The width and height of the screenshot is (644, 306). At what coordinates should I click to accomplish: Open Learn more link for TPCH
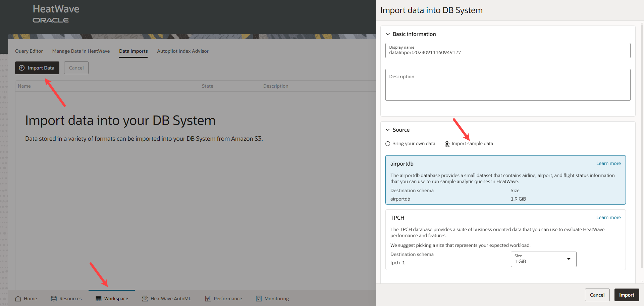tap(608, 218)
